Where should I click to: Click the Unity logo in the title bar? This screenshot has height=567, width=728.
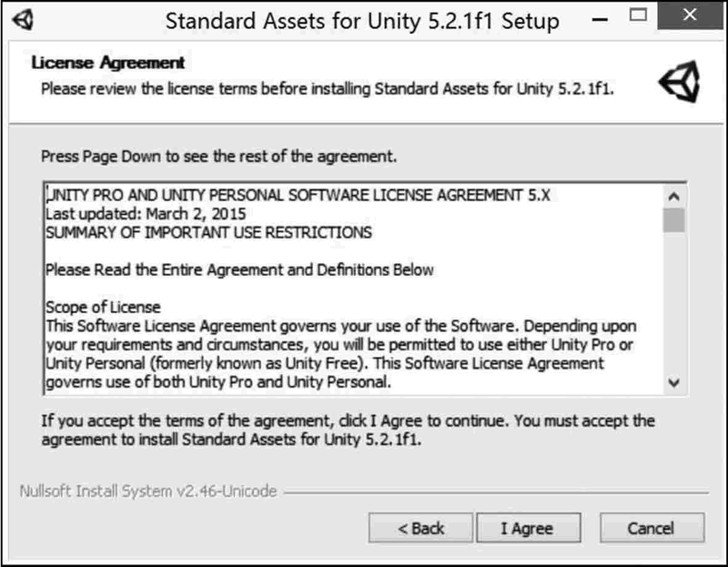click(x=25, y=18)
